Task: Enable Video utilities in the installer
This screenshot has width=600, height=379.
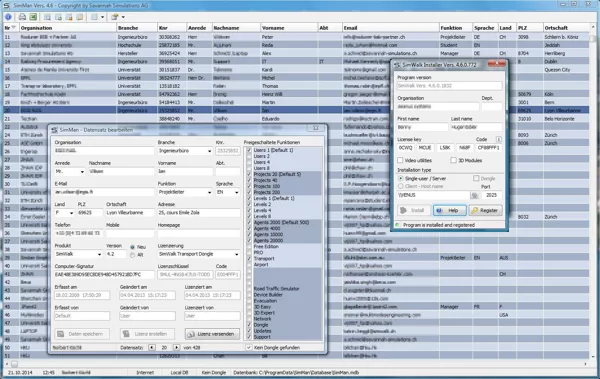Action: point(400,160)
